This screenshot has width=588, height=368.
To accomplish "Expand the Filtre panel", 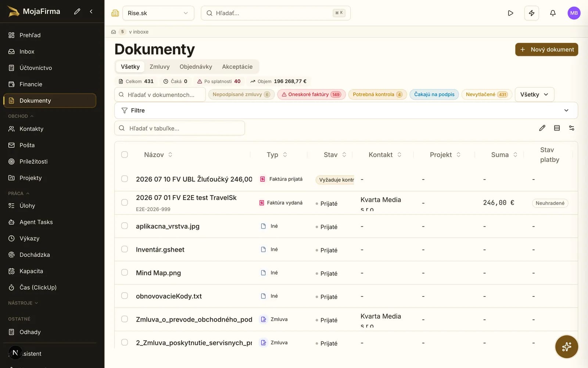I will pos(346,110).
